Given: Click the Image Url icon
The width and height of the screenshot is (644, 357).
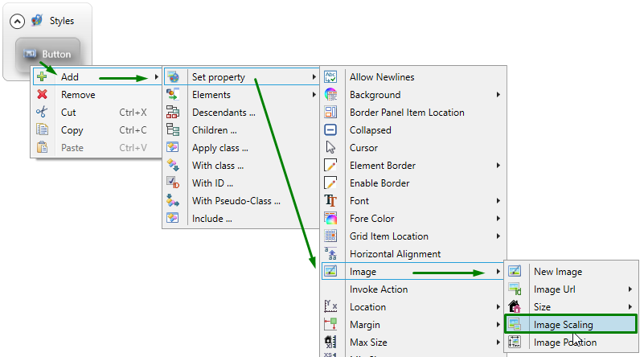Looking at the screenshot, I should click(x=515, y=289).
